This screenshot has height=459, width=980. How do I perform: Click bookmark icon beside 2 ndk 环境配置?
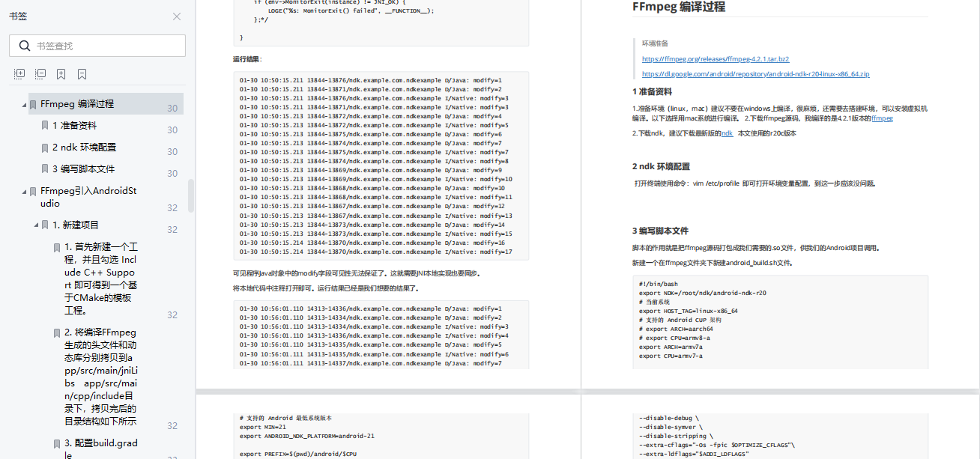45,148
